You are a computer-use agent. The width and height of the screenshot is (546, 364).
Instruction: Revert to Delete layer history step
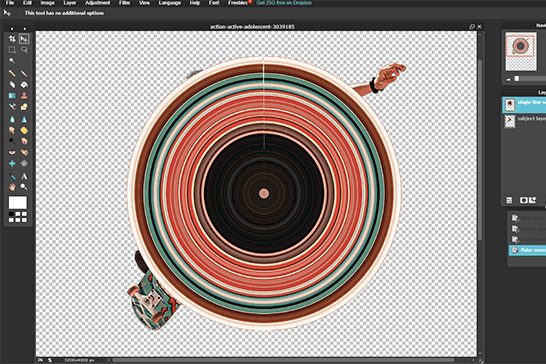point(527,229)
